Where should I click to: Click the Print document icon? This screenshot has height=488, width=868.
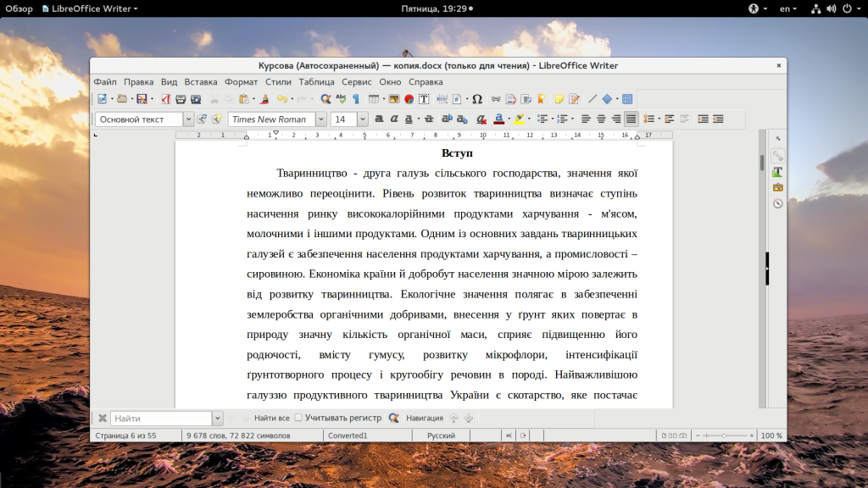pos(181,99)
